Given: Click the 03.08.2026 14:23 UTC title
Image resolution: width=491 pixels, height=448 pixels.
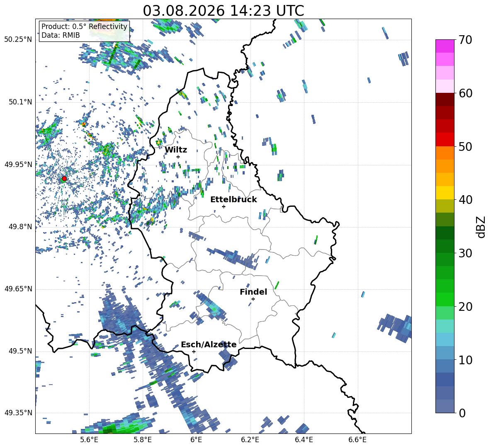Looking at the screenshot, I should [224, 11].
